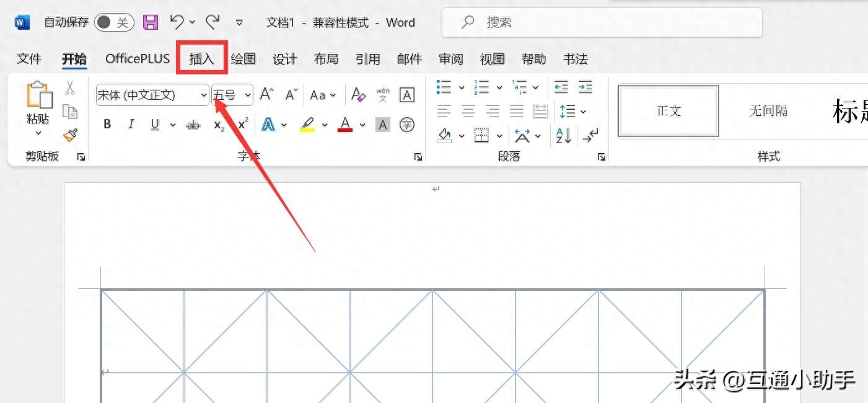
Task: Apply the red font color swatch
Action: tap(345, 125)
